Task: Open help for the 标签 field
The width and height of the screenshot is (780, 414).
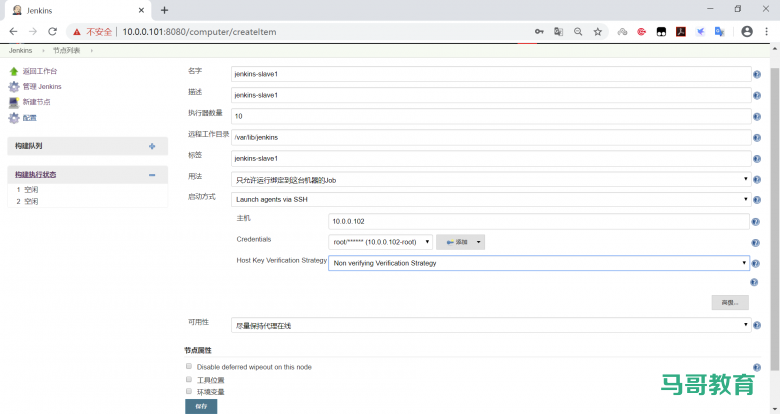Action: click(757, 159)
